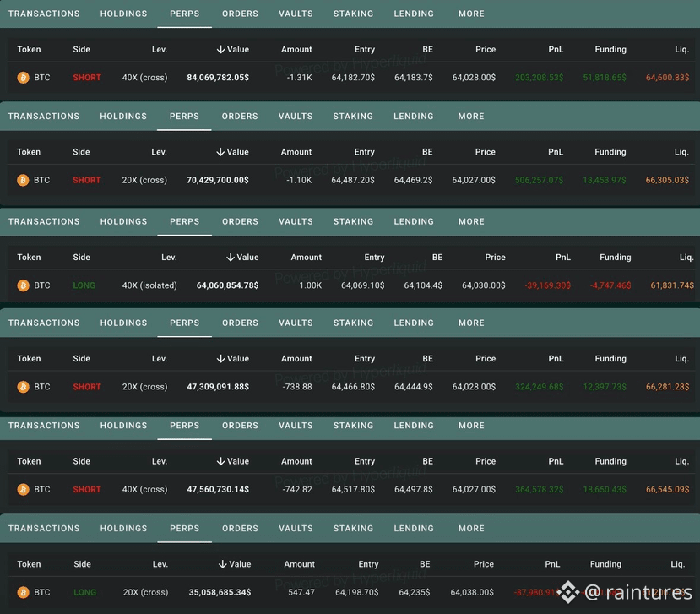Click PnL value 324,249.68$

540,387
